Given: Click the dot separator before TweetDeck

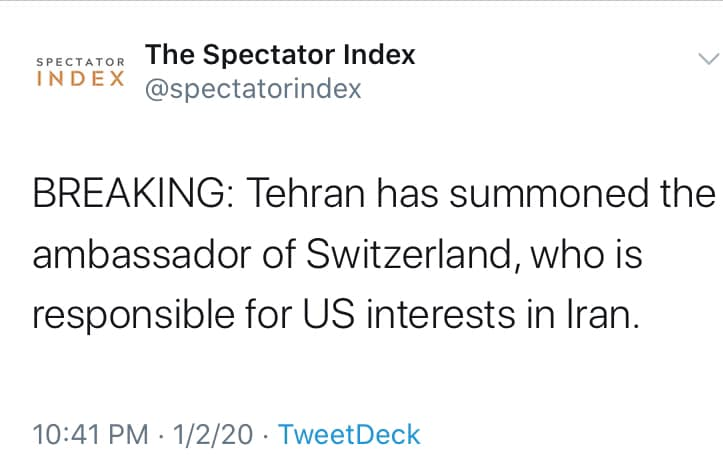Looking at the screenshot, I should click(266, 435).
